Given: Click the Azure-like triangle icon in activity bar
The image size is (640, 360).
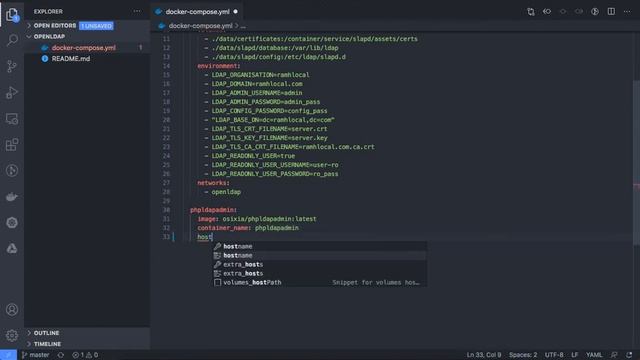Looking at the screenshot, I should [12, 249].
